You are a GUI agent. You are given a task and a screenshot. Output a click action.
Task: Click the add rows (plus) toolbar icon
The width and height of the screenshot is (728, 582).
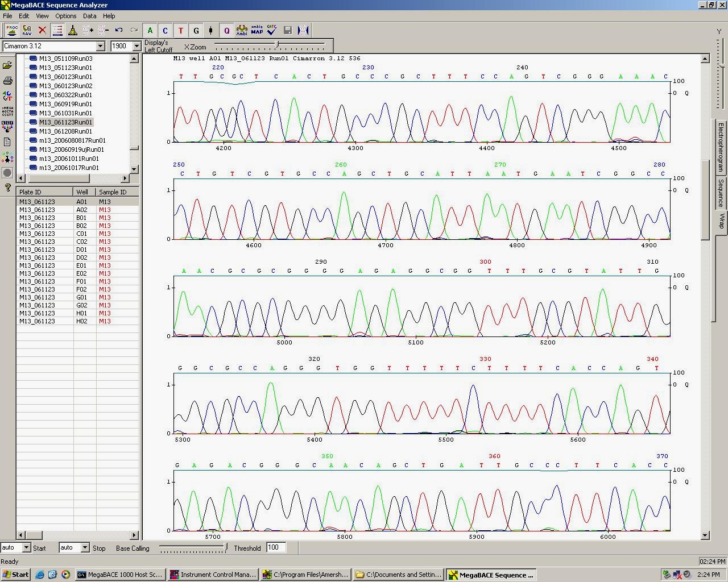[88, 30]
